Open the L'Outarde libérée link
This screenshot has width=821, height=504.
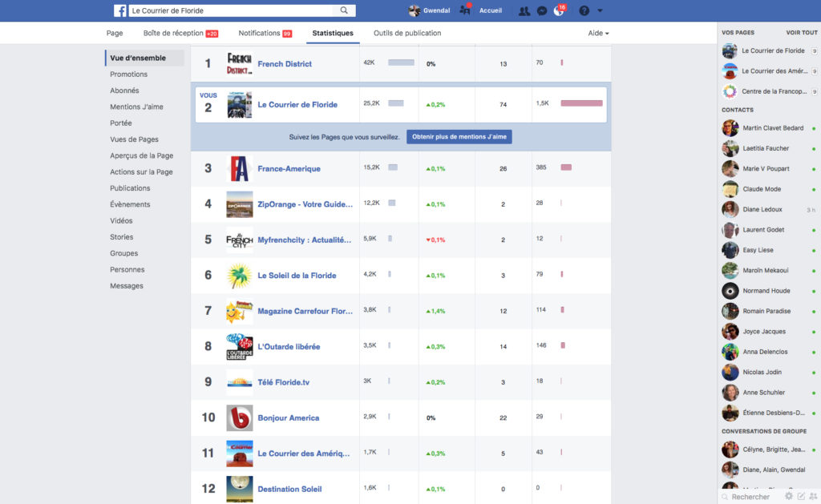pyautogui.click(x=289, y=346)
